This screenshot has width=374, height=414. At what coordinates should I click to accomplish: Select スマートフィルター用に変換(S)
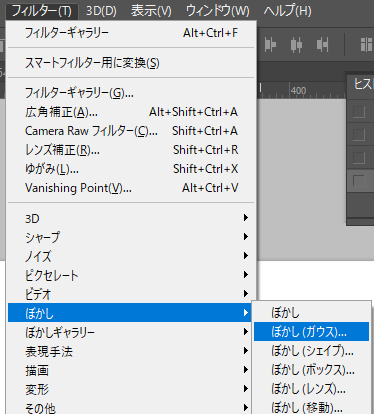click(131, 63)
